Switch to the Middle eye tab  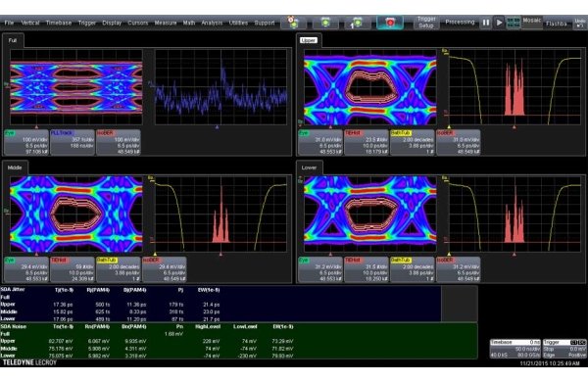pyautogui.click(x=15, y=167)
